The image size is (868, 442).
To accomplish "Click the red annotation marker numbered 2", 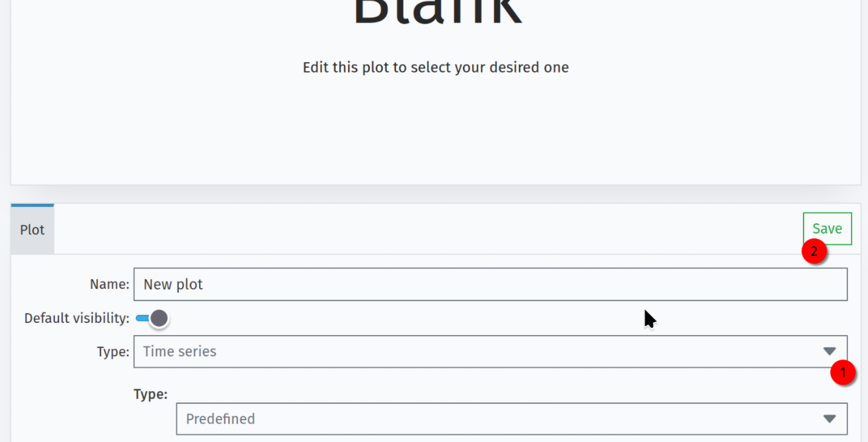I will tap(814, 252).
